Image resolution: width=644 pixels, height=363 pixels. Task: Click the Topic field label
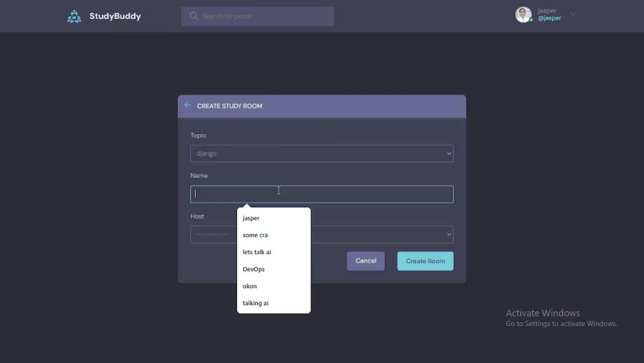pyautogui.click(x=198, y=135)
